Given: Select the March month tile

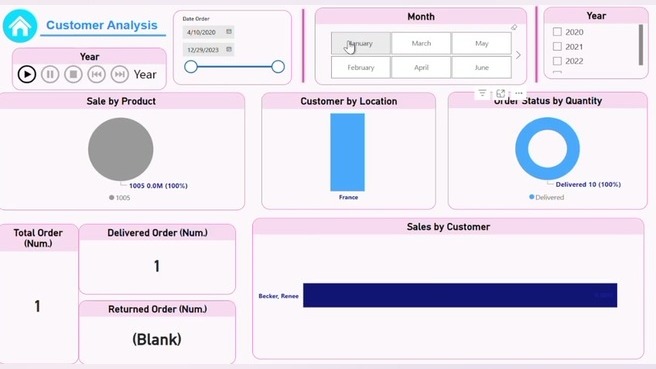Looking at the screenshot, I should 421,43.
